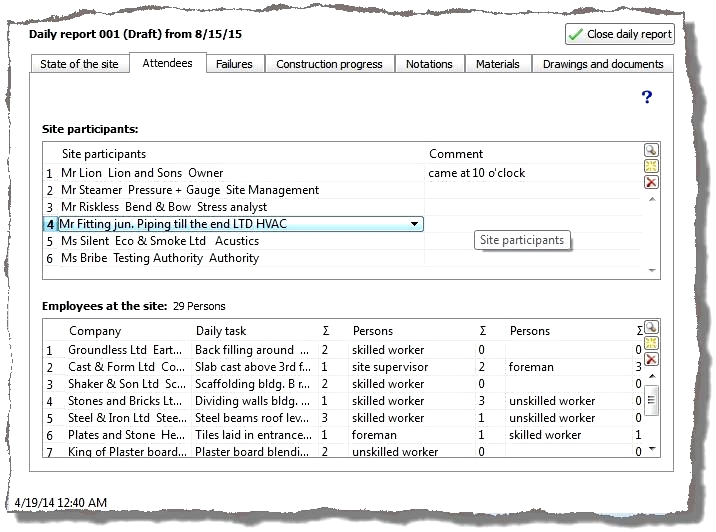Click the 'Back filling around' daily task cell
The image size is (716, 532).
pyautogui.click(x=253, y=350)
